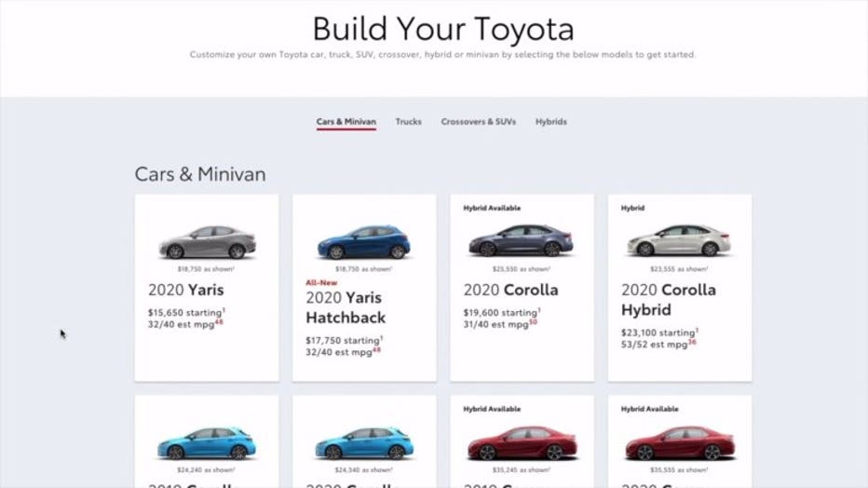Open the 2020 Corolla model title
The image size is (868, 488).
click(x=510, y=290)
